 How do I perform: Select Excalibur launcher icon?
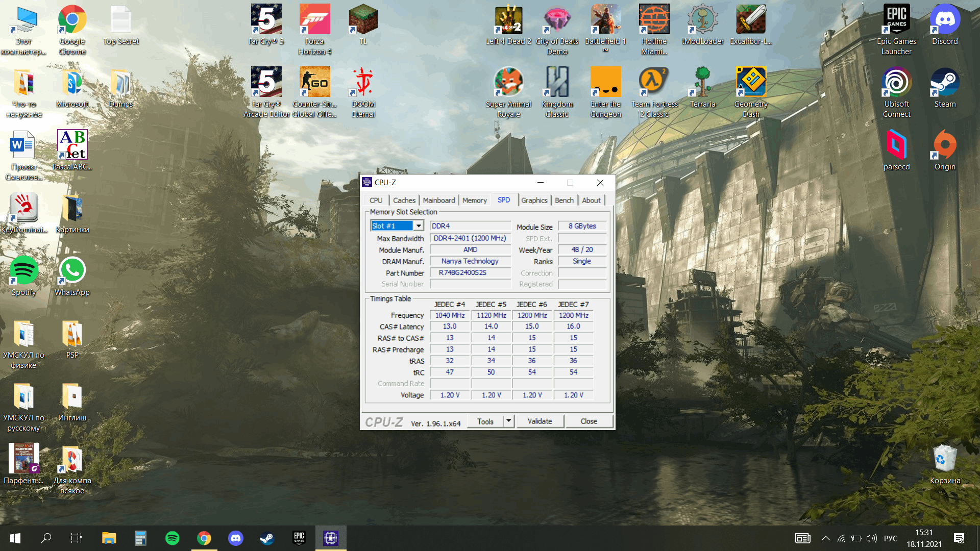pyautogui.click(x=751, y=24)
